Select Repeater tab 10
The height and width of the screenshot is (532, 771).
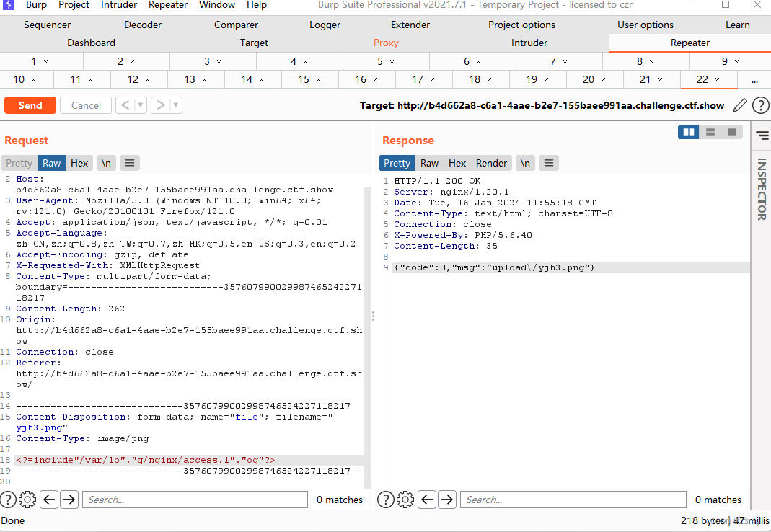(25, 79)
